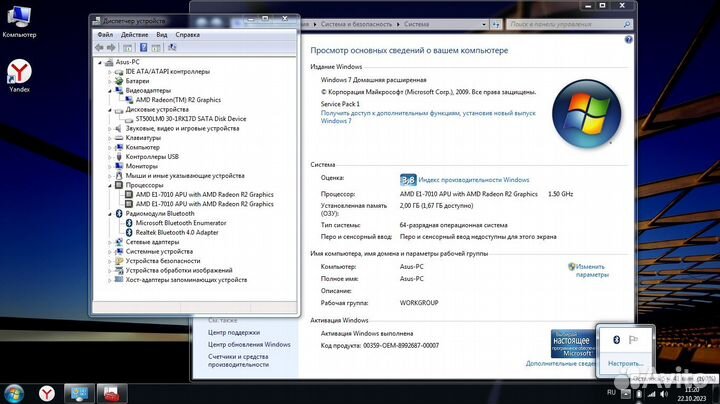The image size is (720, 404).
Task: Click the Forward arrow in Device Manager toolbar
Action: [111, 47]
